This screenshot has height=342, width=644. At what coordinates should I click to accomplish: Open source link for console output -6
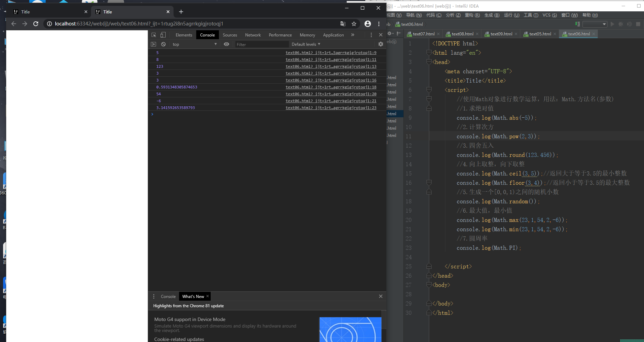pos(331,101)
